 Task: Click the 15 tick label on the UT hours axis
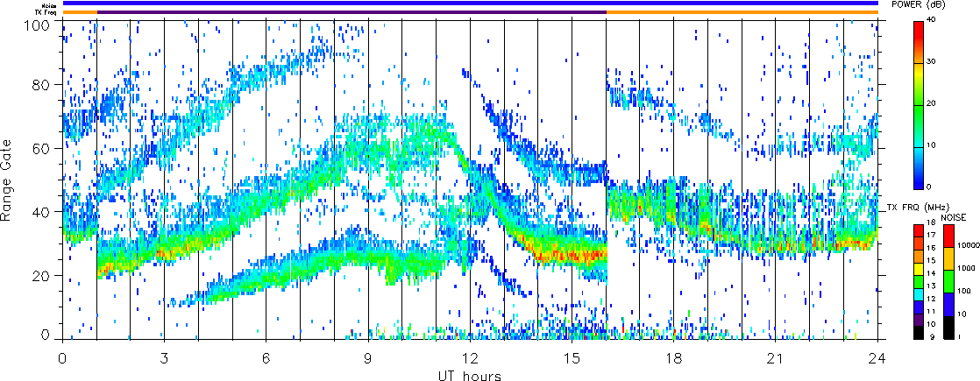(x=572, y=358)
